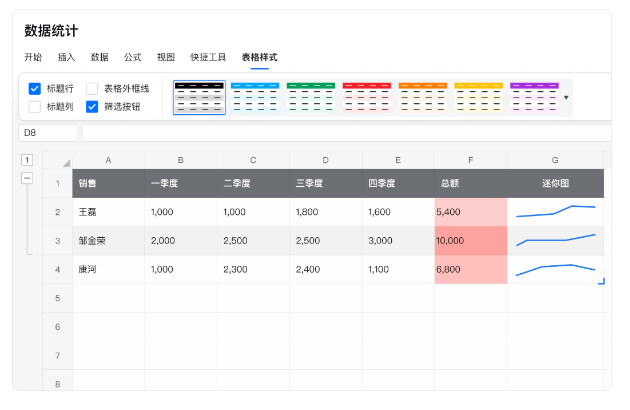Open the 公式 tab
630x410 pixels.
132,57
